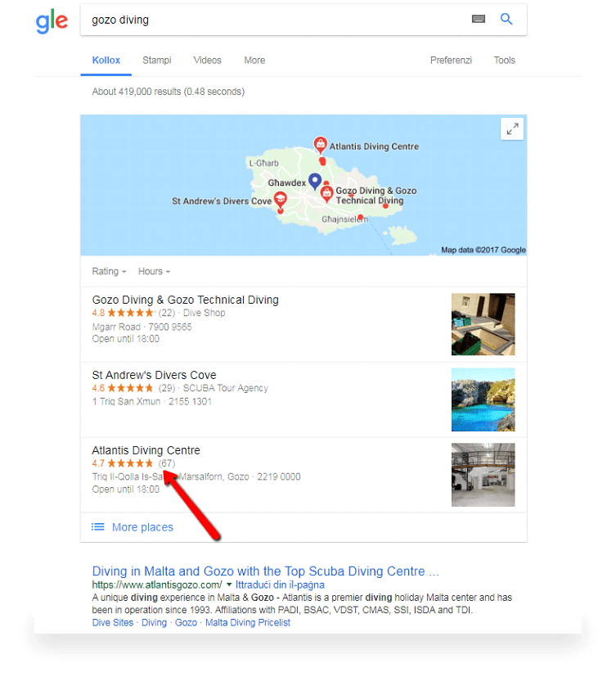Switch to the Stampi tab
This screenshot has height=677, width=616.
tap(156, 60)
